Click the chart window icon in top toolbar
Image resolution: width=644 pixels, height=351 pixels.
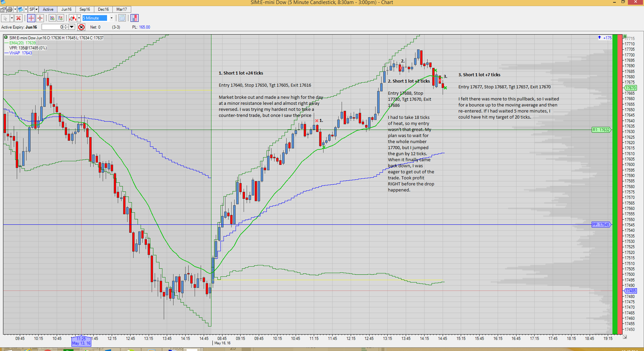coord(20,9)
